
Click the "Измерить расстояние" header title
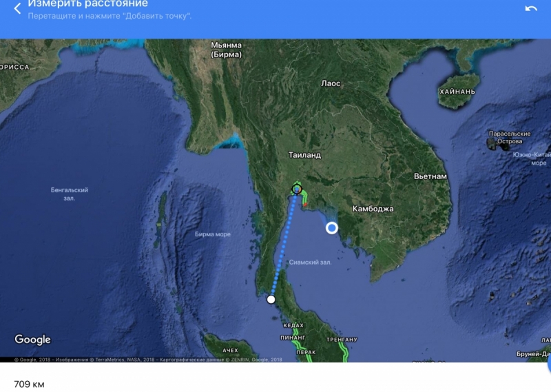(x=87, y=4)
